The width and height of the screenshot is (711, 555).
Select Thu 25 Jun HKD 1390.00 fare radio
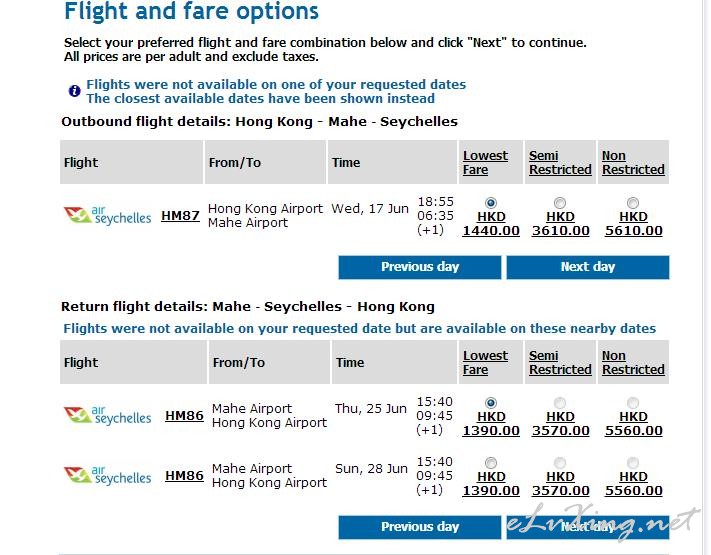click(491, 403)
